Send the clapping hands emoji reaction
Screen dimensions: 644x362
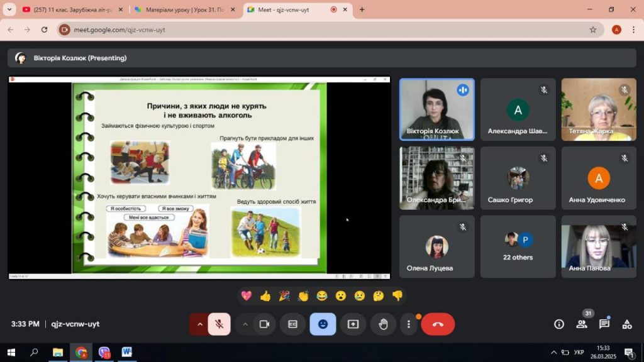click(x=303, y=295)
